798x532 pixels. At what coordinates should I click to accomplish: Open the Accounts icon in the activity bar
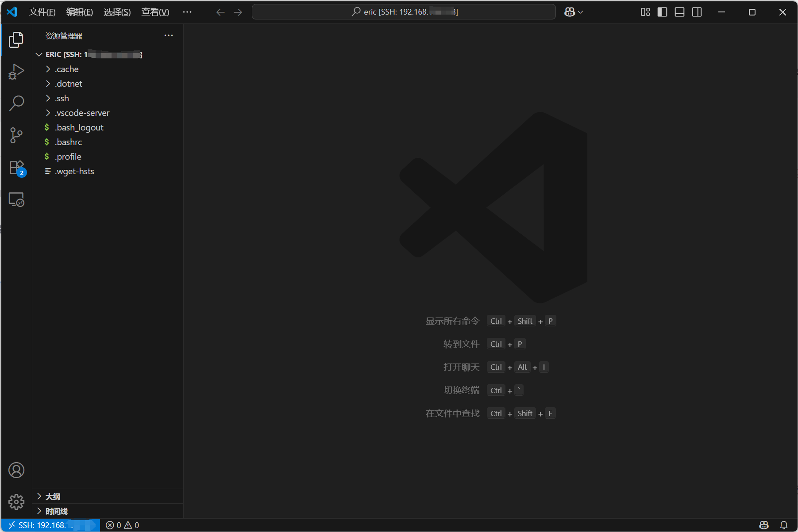point(16,470)
